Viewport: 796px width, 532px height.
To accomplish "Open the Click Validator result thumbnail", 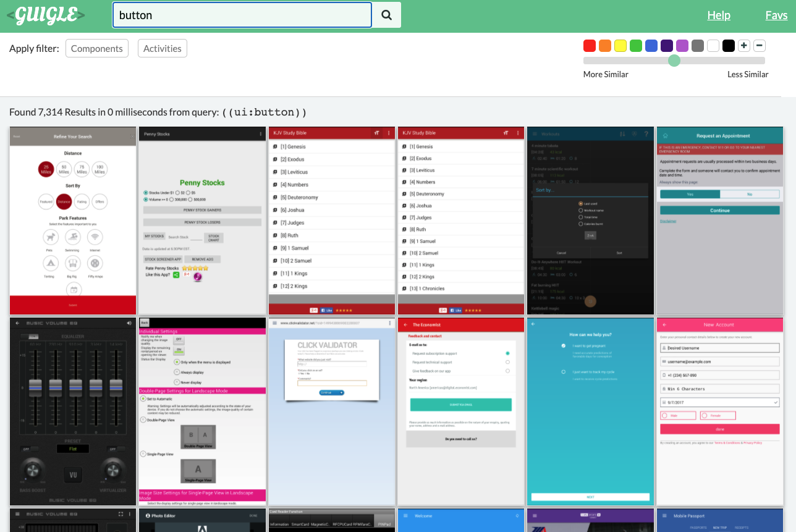I will pyautogui.click(x=332, y=412).
